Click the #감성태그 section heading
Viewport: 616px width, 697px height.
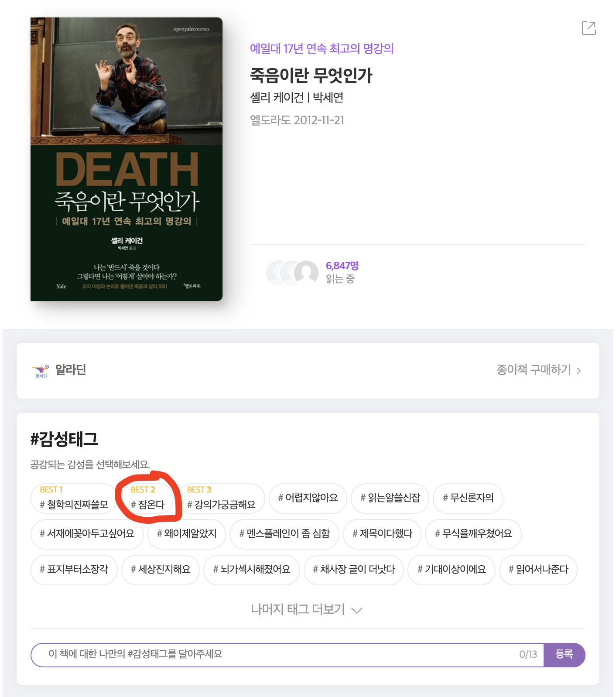coord(64,439)
